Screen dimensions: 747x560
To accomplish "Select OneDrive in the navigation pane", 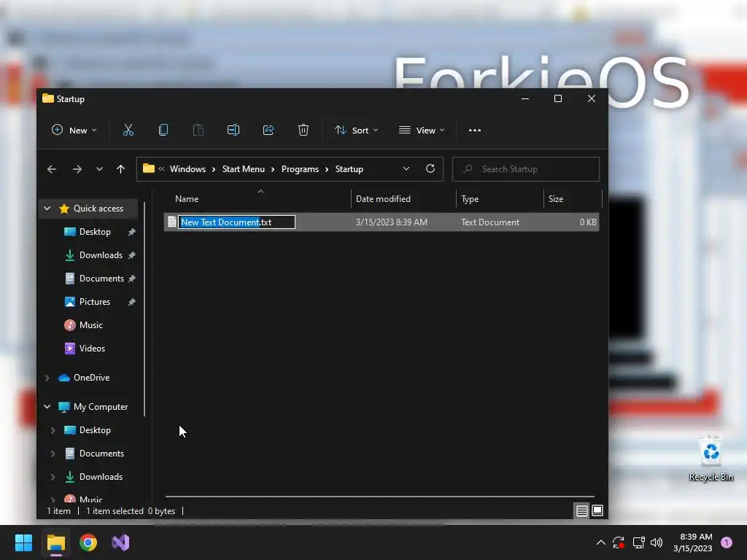I will point(91,378).
